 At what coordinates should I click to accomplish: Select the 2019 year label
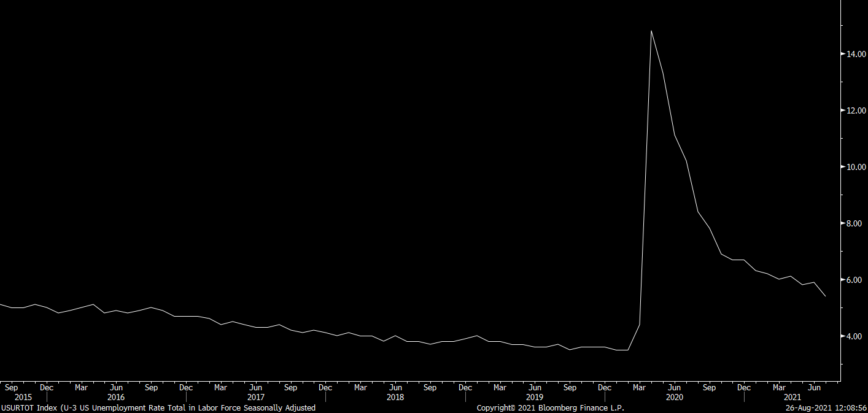click(535, 397)
